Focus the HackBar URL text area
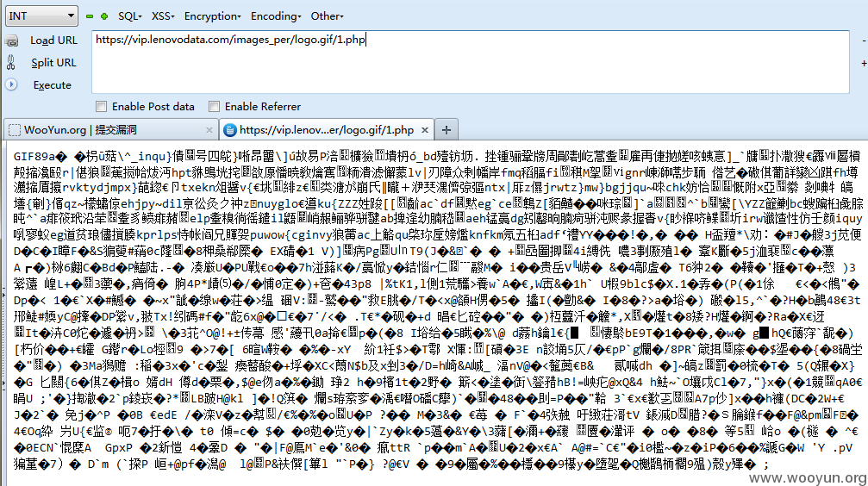Screen dimensions: 868x486 [471, 62]
